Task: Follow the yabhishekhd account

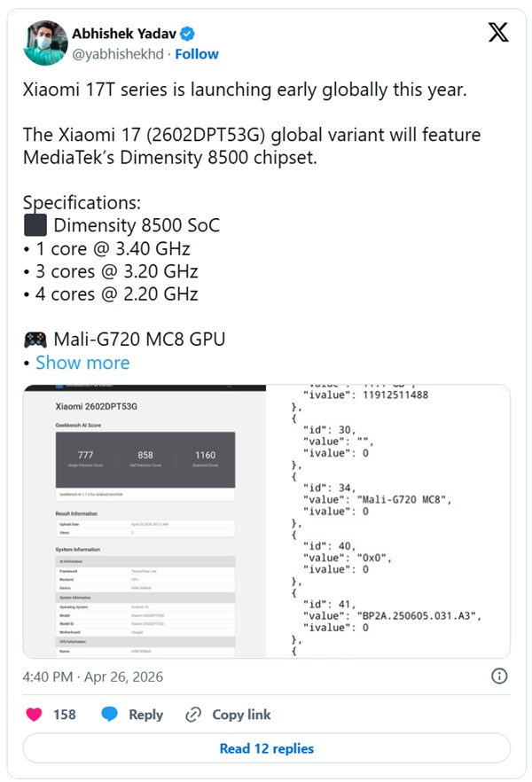Action: click(x=197, y=54)
